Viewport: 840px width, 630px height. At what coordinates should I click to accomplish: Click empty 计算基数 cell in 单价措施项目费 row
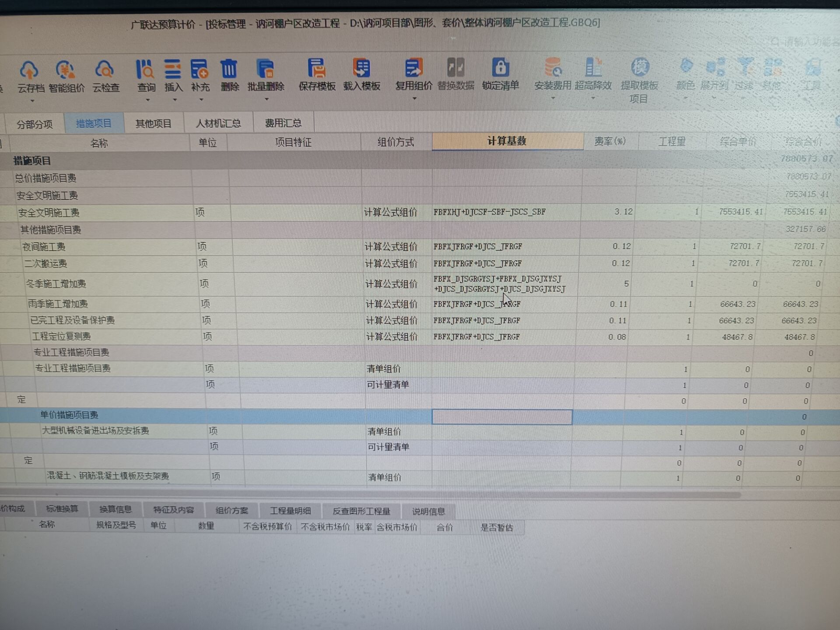coord(502,417)
